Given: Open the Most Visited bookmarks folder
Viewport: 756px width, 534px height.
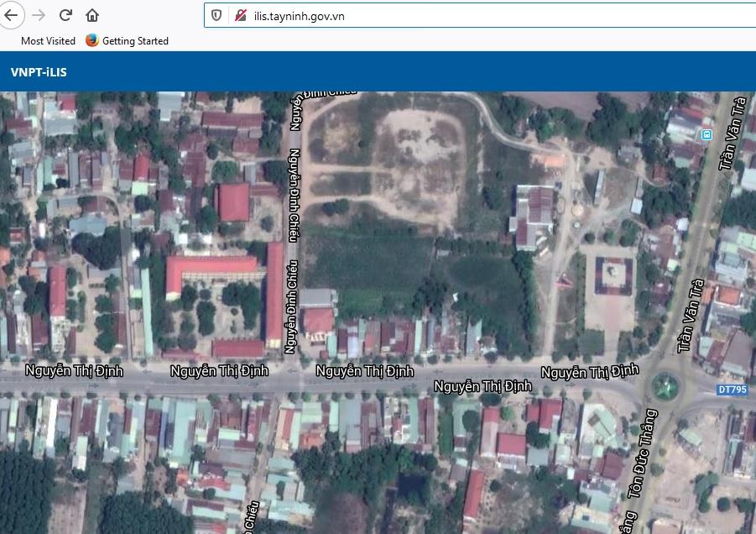Looking at the screenshot, I should tap(46, 40).
